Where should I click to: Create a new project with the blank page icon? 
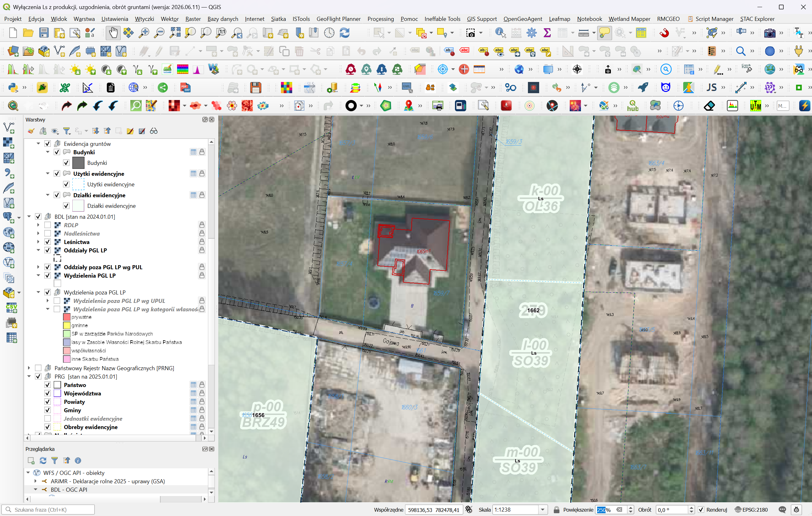(13, 33)
